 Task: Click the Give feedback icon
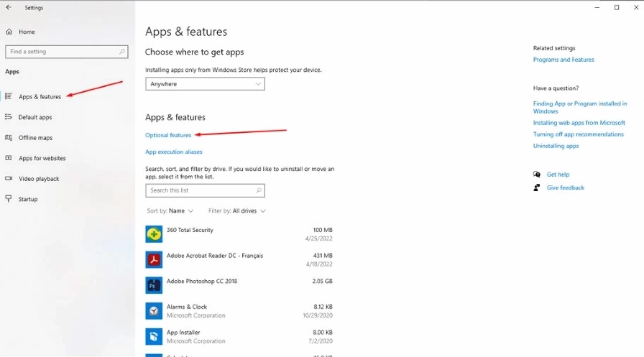click(x=537, y=187)
